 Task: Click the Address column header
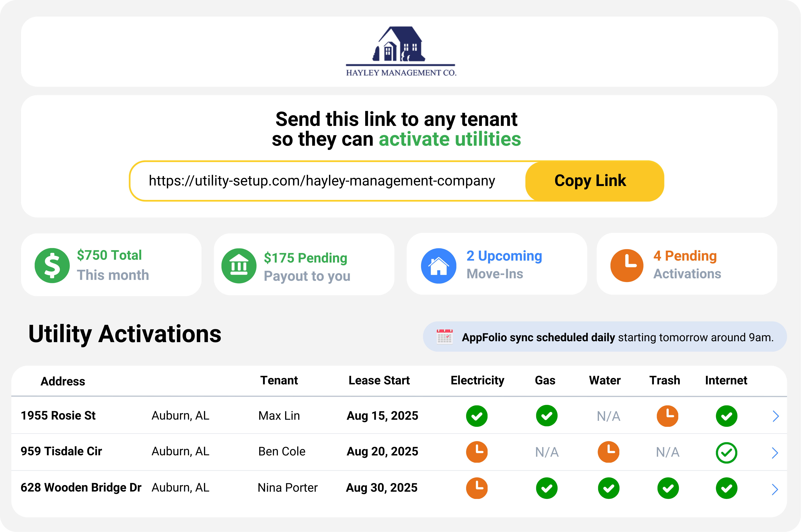[x=63, y=381]
